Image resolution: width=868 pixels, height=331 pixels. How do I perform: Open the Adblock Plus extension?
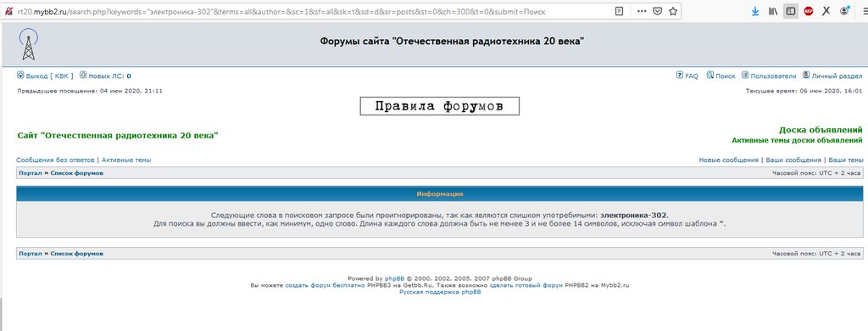tap(808, 10)
